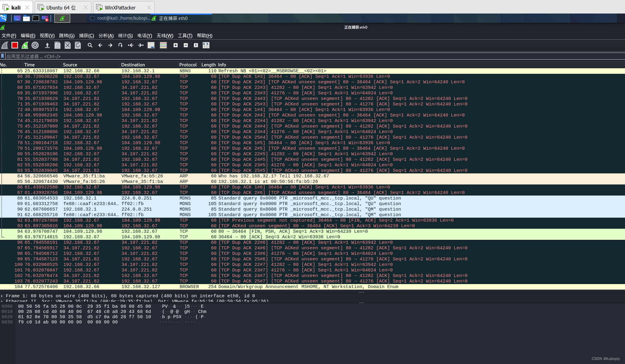Jump to the first packet with the toolbar icon
Viewport: 625px width, 364px height.
tap(131, 45)
